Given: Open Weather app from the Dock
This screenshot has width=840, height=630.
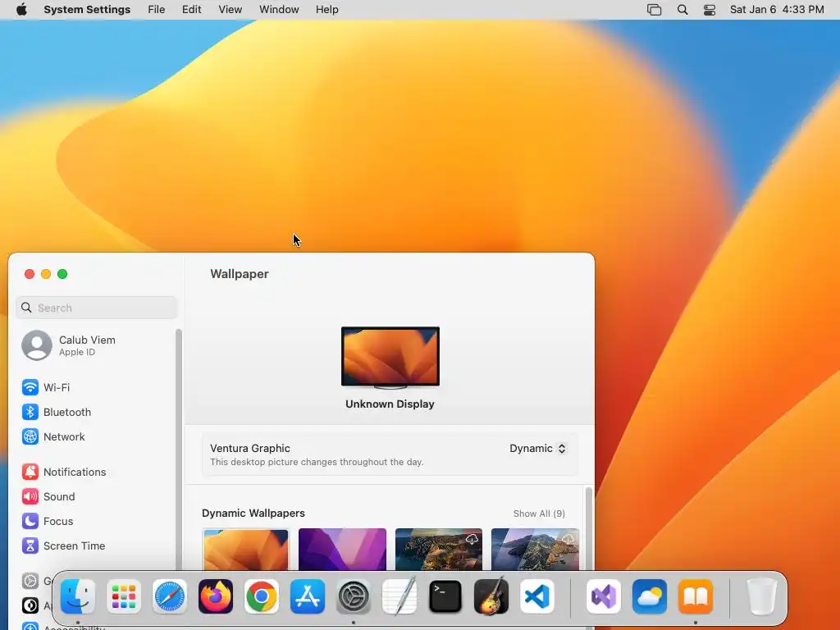Looking at the screenshot, I should 650,596.
